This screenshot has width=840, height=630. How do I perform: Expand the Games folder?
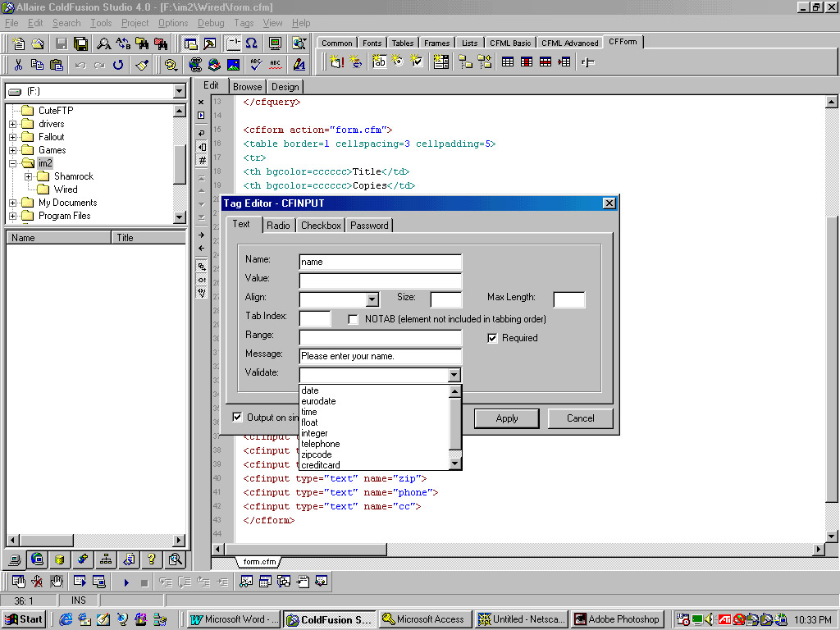click(13, 150)
